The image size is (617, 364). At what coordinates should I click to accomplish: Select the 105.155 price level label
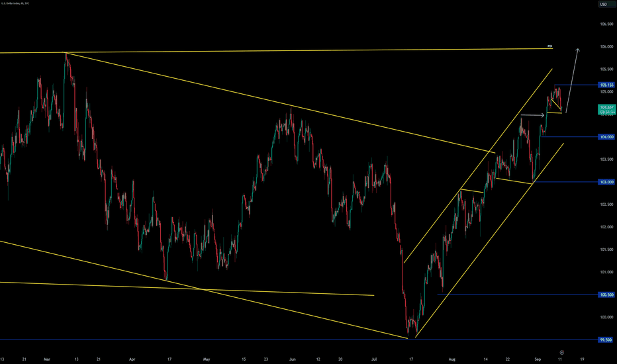(x=606, y=85)
